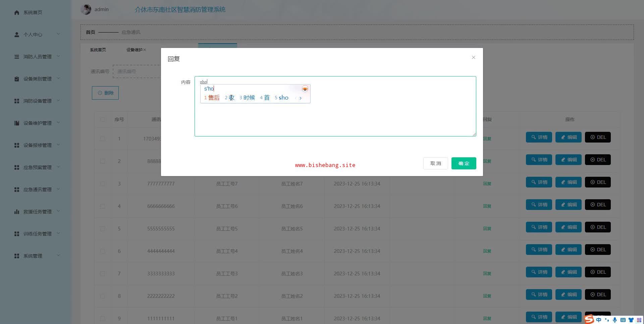
Task: Switch to the 设备维护 tab
Action: click(134, 50)
